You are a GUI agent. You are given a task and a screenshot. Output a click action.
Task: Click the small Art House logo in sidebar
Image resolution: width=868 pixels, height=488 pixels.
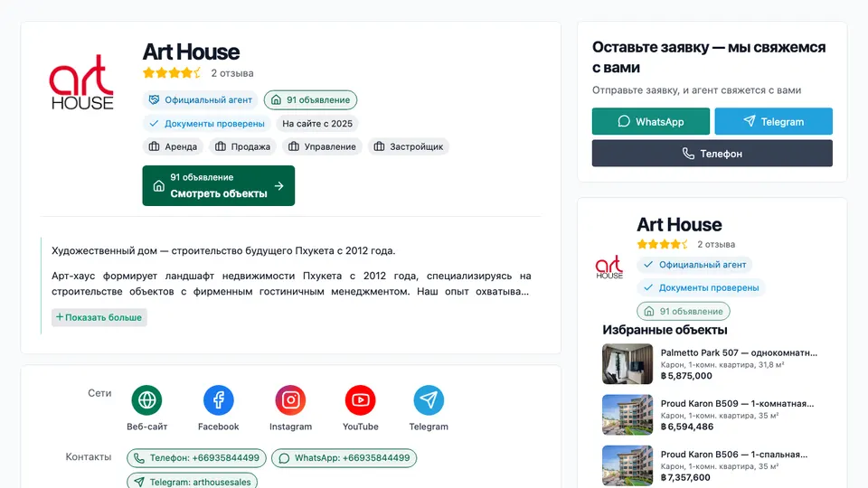click(x=609, y=267)
